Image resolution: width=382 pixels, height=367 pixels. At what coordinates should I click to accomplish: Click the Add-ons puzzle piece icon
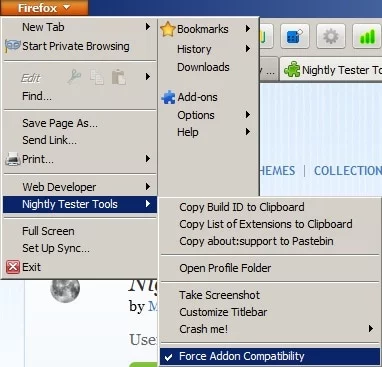(x=168, y=97)
